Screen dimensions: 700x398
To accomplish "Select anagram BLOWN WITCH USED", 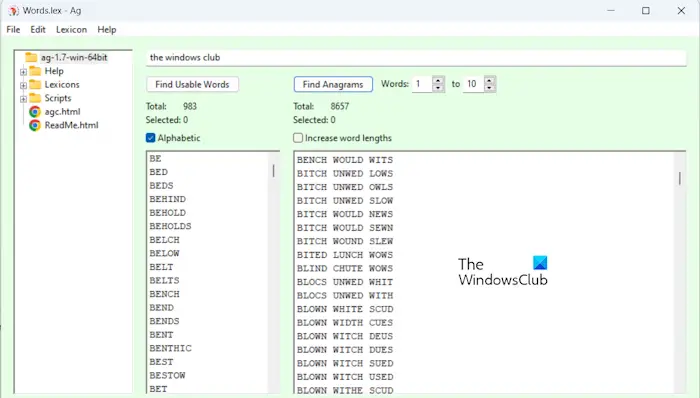I will tap(345, 377).
